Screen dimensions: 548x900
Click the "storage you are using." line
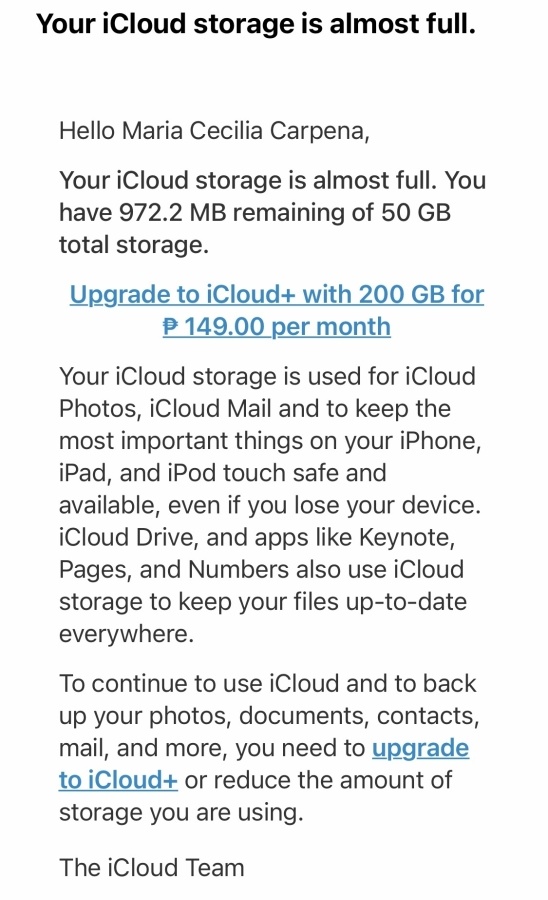181,812
